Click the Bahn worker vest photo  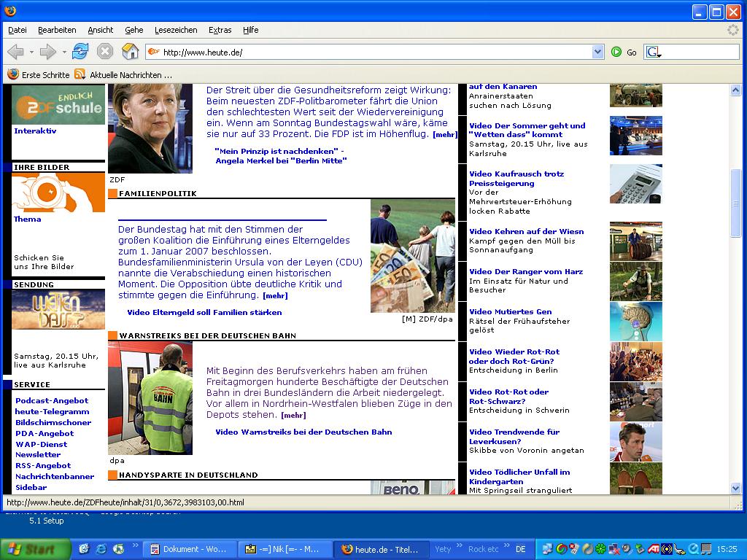tap(150, 398)
